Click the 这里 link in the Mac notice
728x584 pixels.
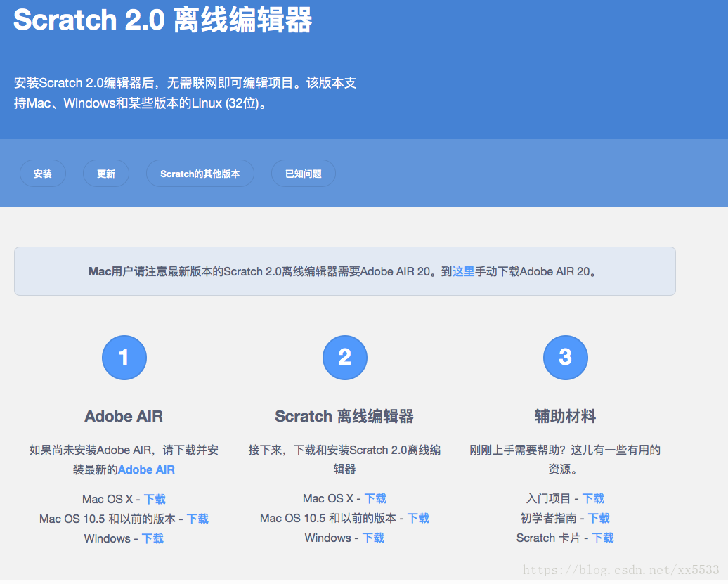click(x=463, y=271)
